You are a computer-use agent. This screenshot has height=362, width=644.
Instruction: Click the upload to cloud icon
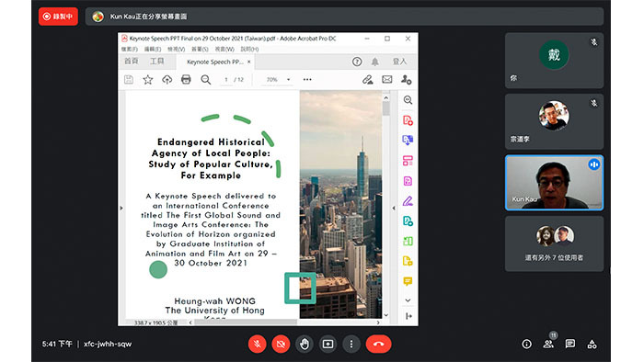pyautogui.click(x=167, y=80)
